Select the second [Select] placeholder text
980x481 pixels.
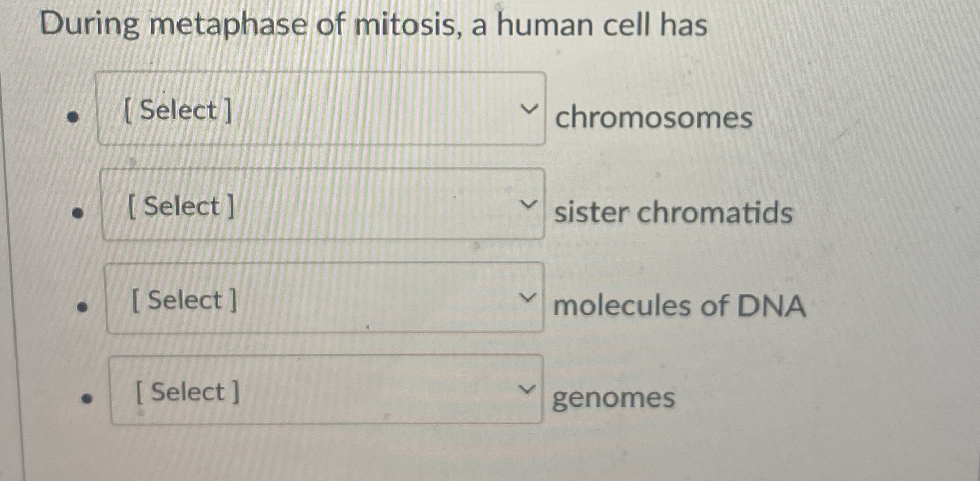(x=180, y=206)
